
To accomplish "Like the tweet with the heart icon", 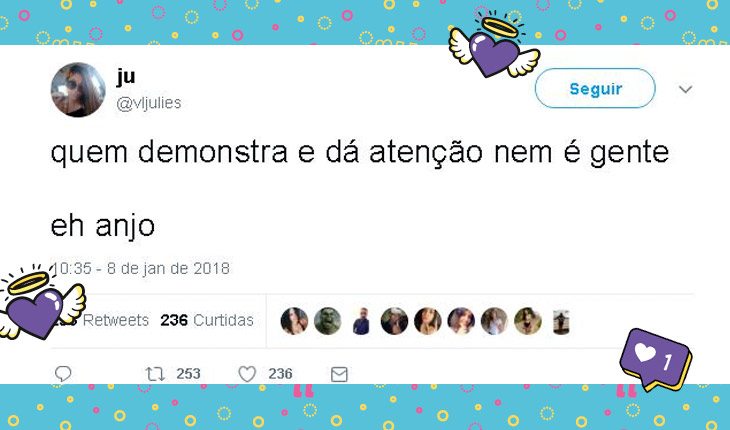I will point(247,374).
